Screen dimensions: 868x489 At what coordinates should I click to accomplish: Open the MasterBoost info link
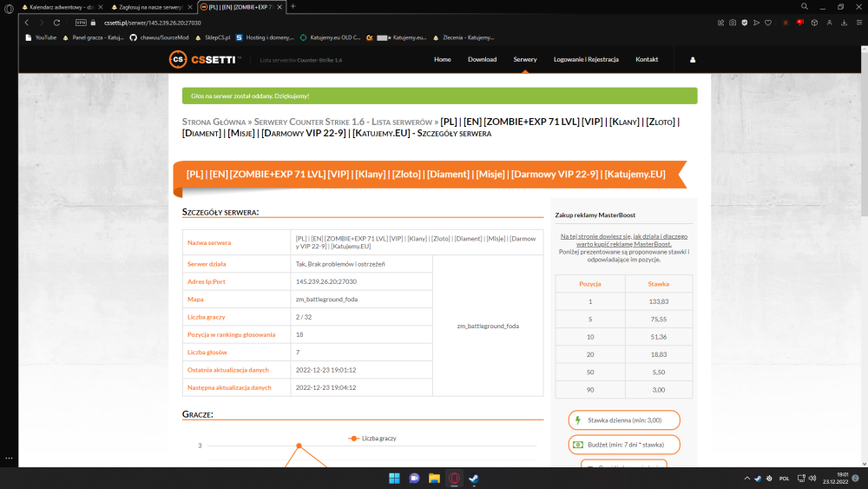click(x=624, y=240)
